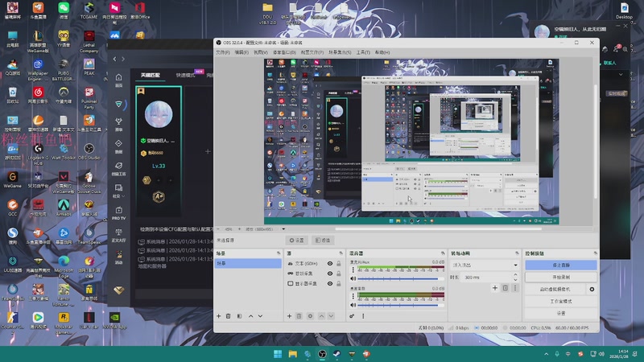Open the 视图(V) menu

[x=260, y=52]
